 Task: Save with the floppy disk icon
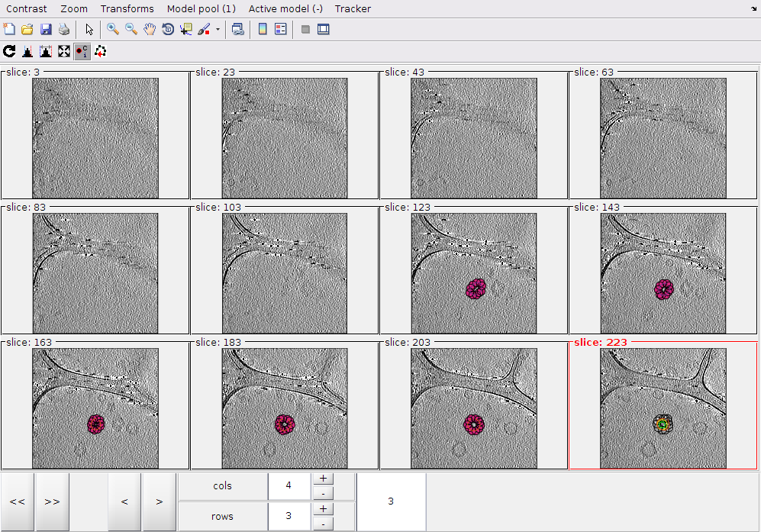pyautogui.click(x=46, y=29)
